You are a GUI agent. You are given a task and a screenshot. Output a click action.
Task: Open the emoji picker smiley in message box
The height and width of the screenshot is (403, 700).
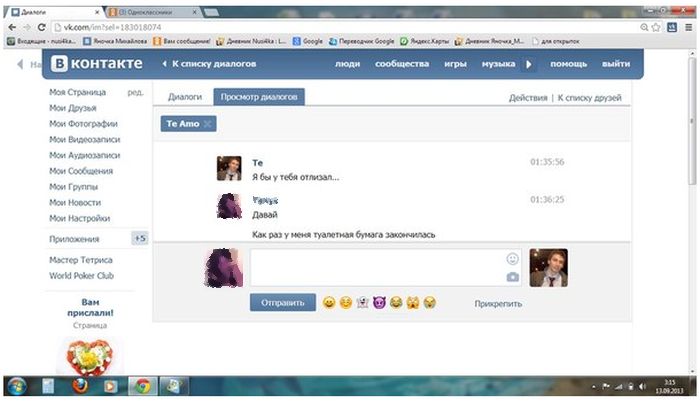513,258
